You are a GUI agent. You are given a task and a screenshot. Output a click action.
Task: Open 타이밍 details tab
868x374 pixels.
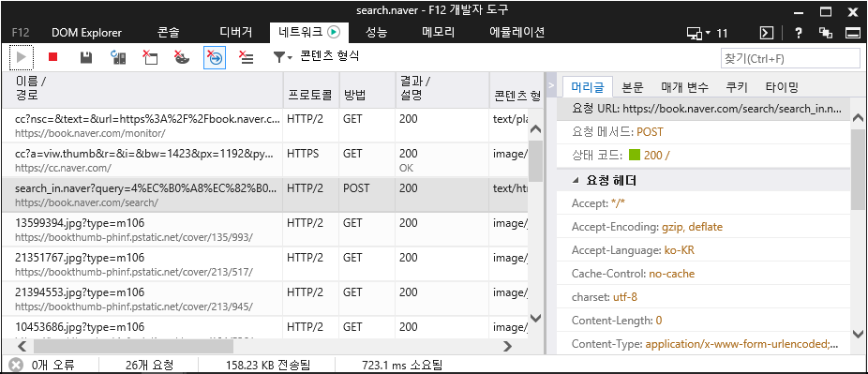tap(782, 87)
